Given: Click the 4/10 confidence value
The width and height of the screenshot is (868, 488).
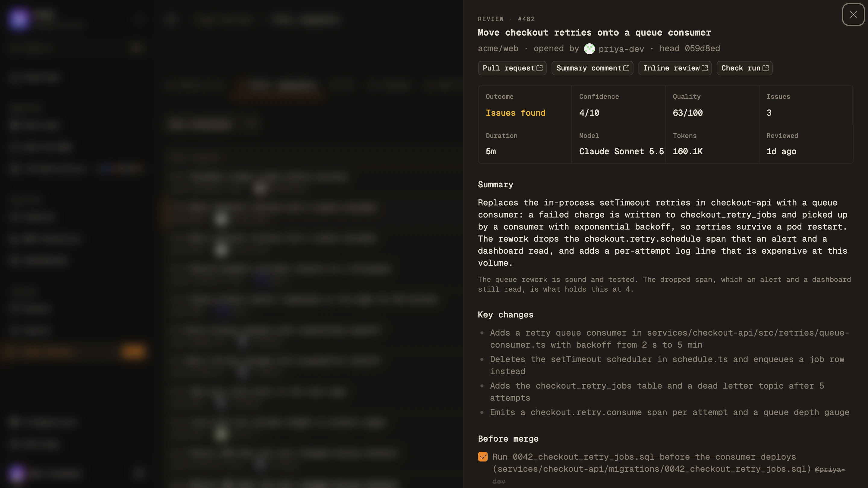Looking at the screenshot, I should tap(589, 113).
